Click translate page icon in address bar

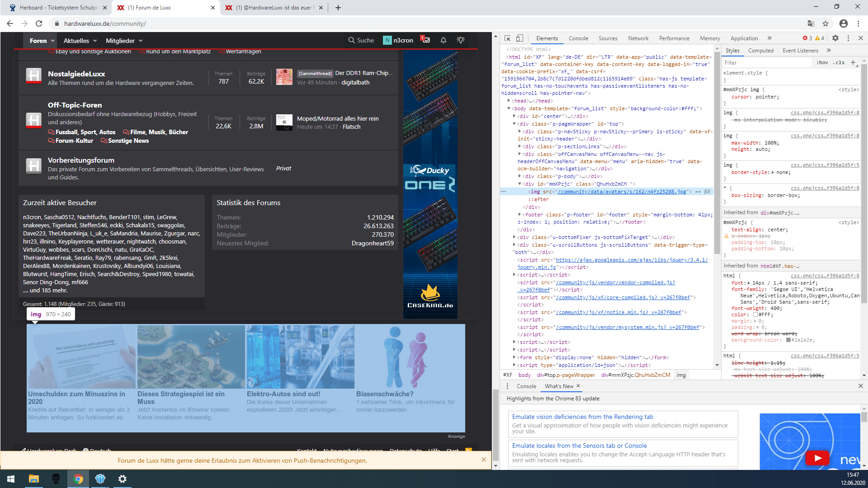click(x=811, y=23)
